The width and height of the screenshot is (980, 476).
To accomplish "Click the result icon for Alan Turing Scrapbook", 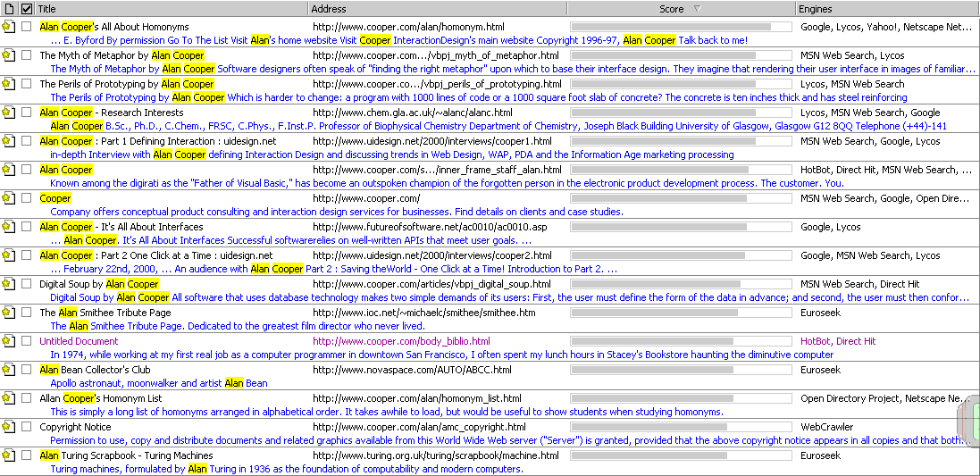I will pos(8,455).
